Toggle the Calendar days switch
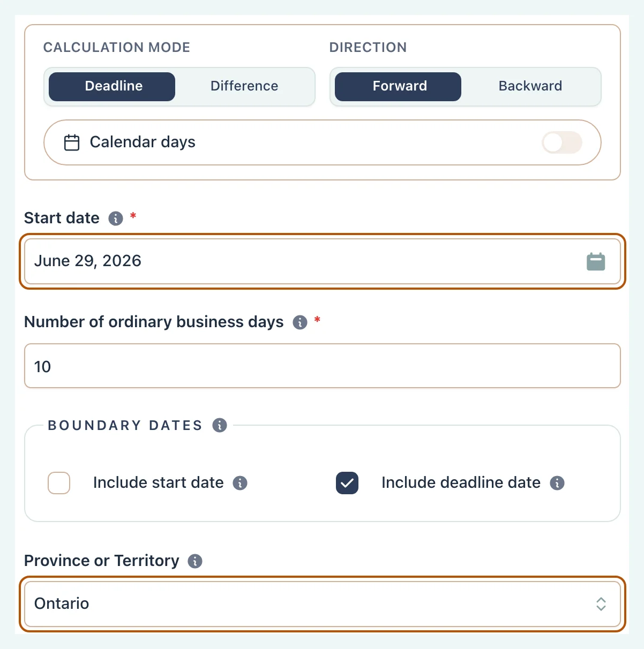 click(x=562, y=142)
